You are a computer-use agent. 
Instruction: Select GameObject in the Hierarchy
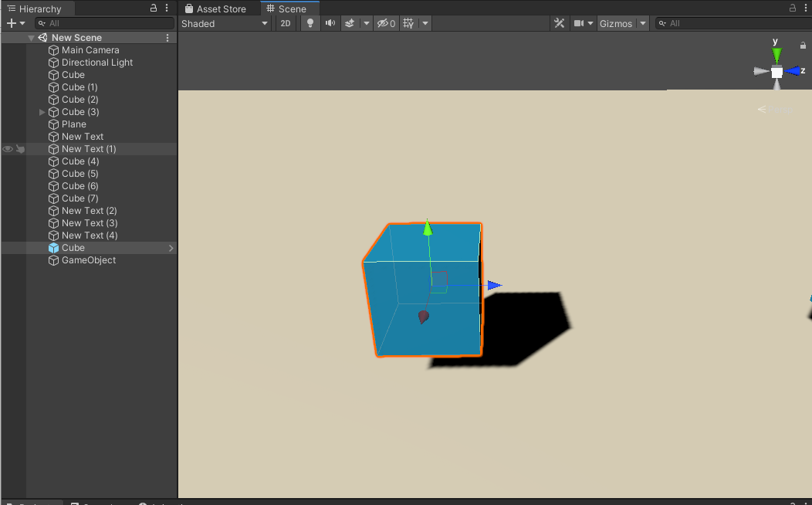(89, 260)
